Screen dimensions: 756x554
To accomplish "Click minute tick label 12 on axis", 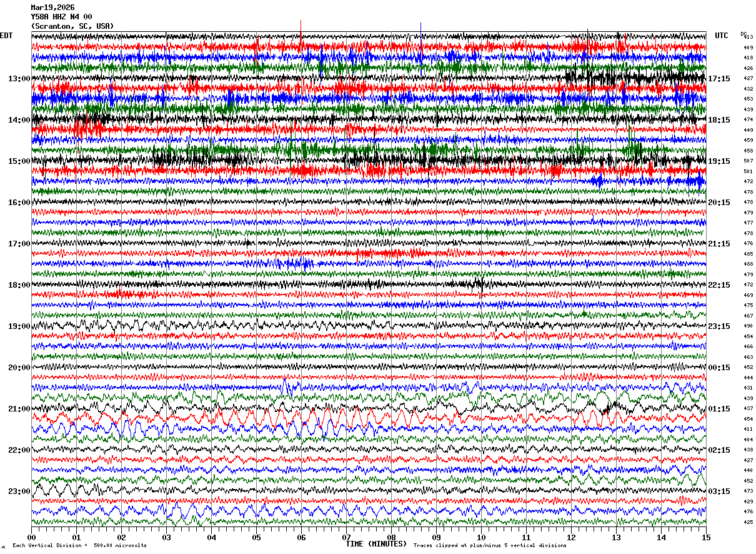I will point(571,537).
